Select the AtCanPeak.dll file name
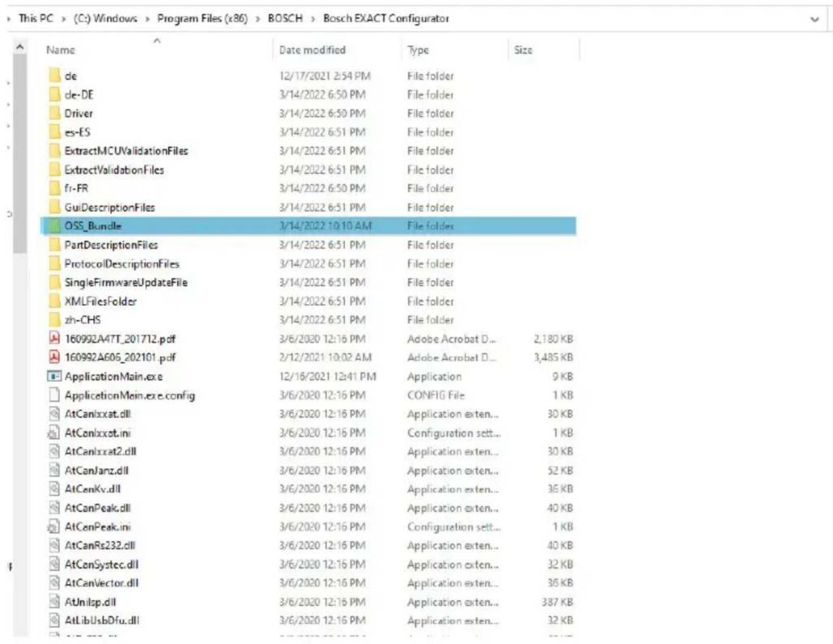Image resolution: width=833 pixels, height=644 pixels. tap(97, 508)
